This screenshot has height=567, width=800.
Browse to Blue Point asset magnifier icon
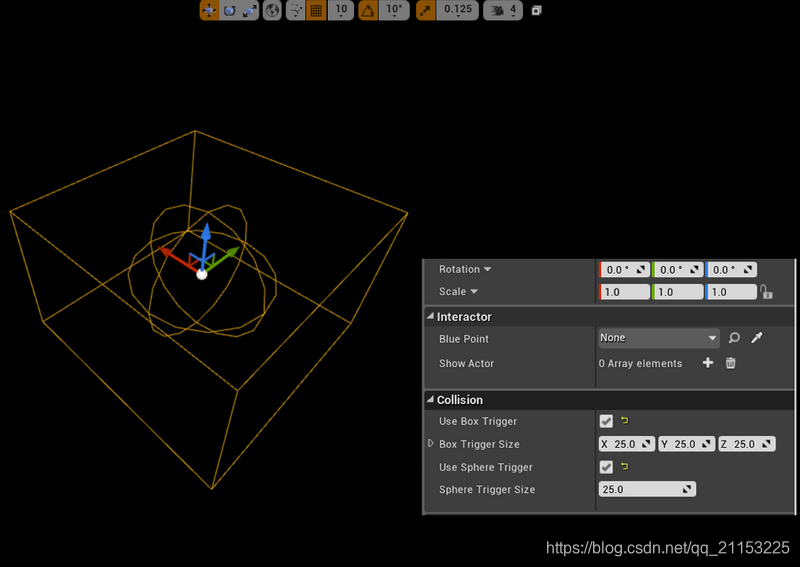[x=734, y=338]
